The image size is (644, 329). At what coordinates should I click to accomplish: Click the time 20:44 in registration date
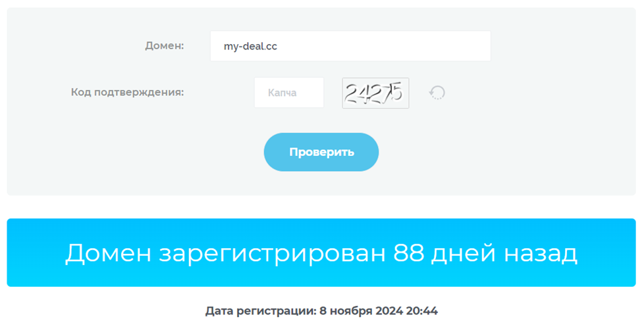[422, 311]
